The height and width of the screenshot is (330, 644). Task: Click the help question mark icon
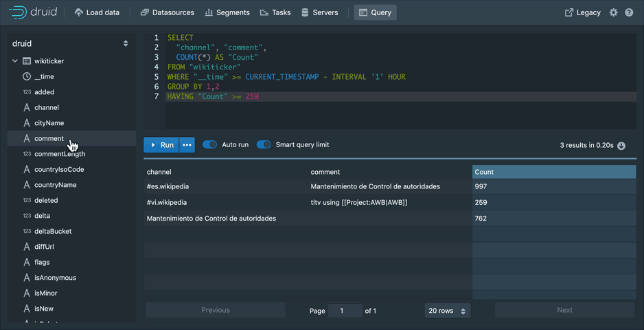coord(629,12)
